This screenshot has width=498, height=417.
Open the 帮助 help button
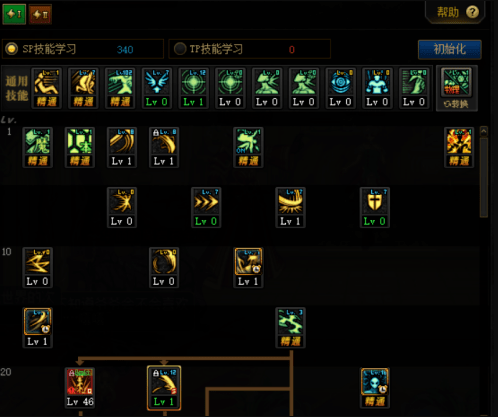click(x=457, y=12)
